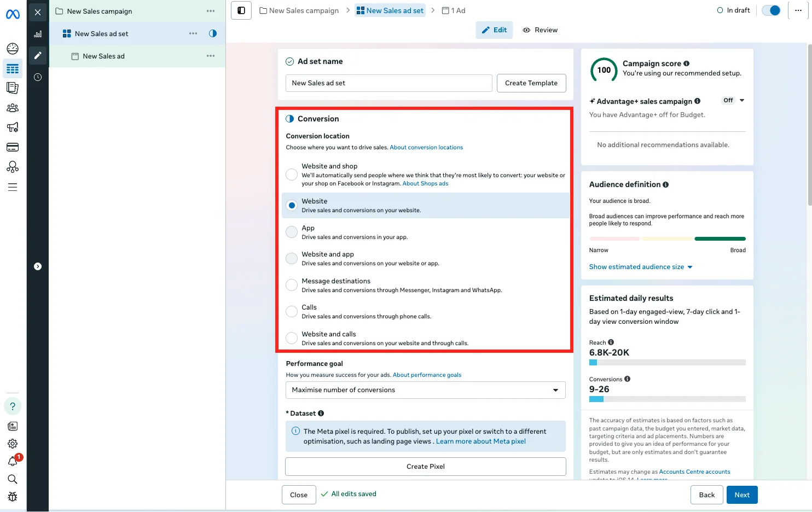Open All tools hamburger menu

click(13, 187)
